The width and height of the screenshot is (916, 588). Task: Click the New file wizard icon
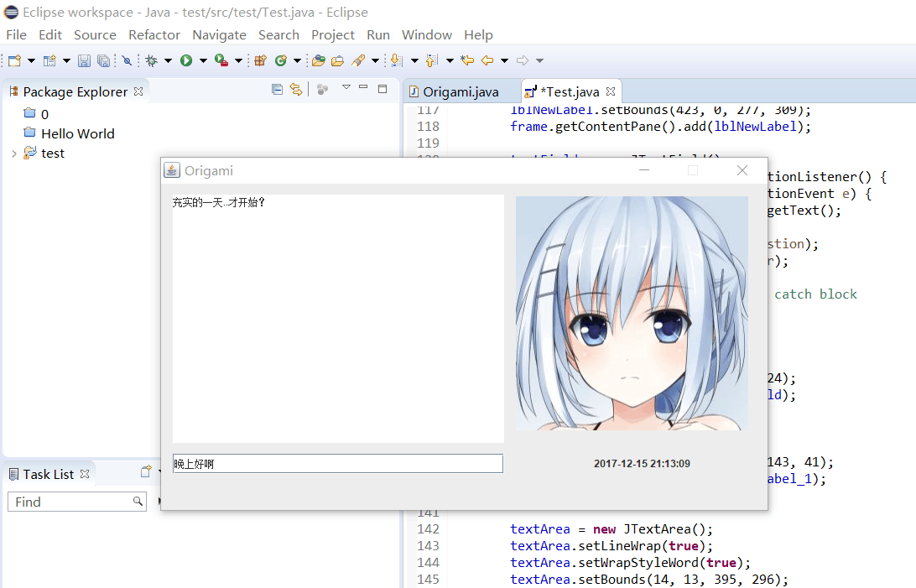14,60
